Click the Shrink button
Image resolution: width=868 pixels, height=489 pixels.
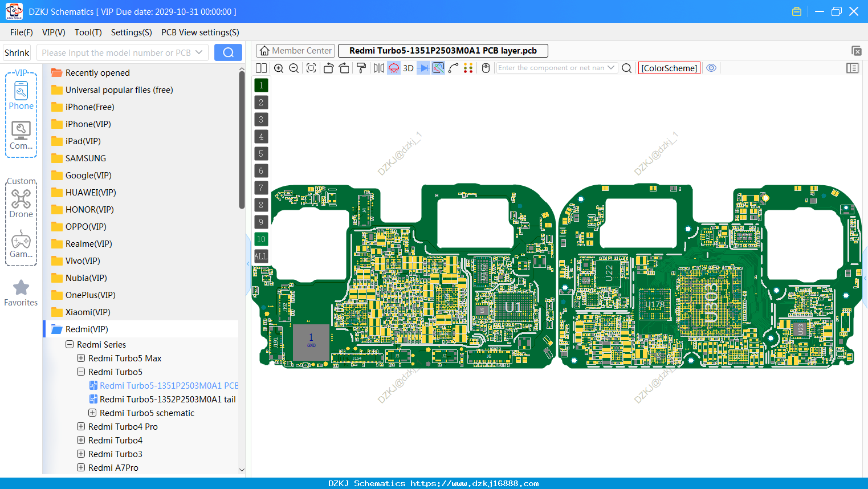click(17, 52)
